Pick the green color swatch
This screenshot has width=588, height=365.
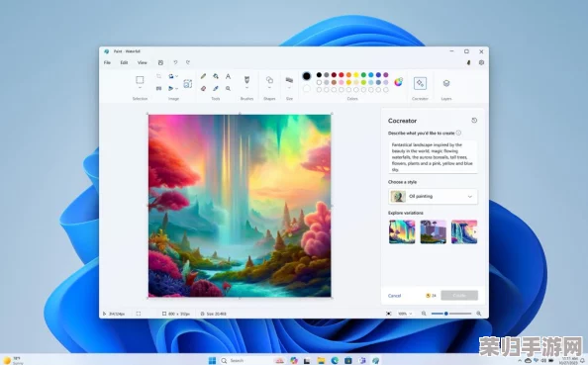[363, 75]
